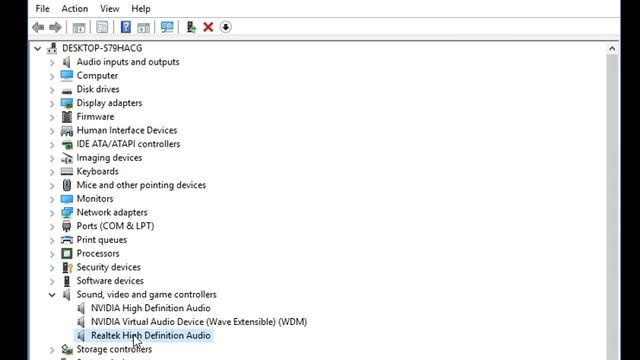
Task: Select the Display adapters label
Action: (109, 103)
